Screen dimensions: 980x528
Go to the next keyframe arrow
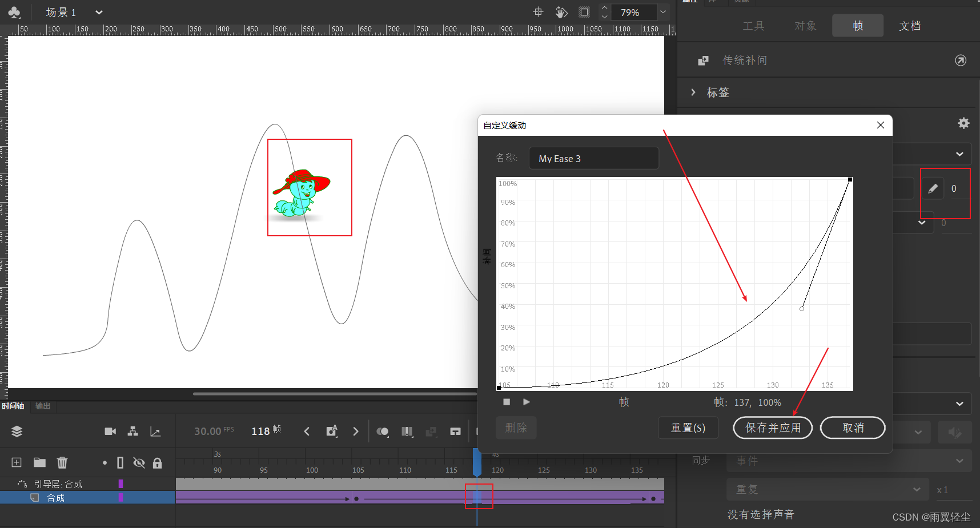(x=356, y=432)
